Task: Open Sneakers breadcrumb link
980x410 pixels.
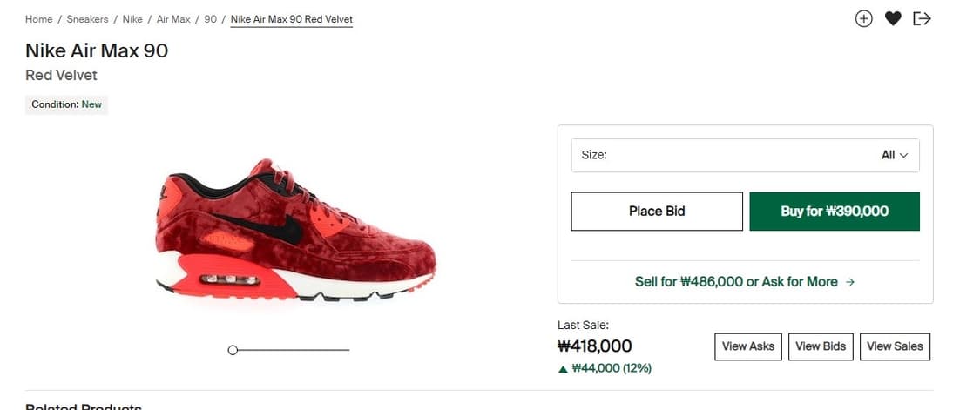Action: tap(87, 19)
